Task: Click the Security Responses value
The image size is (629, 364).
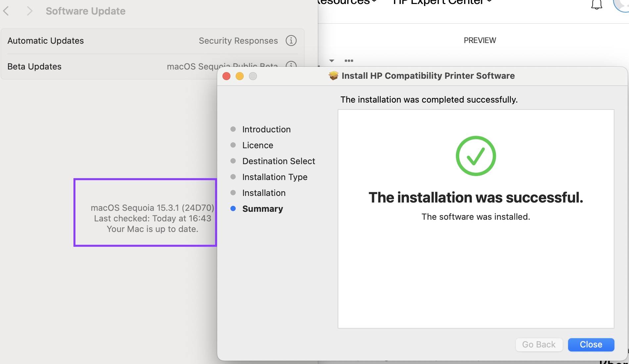Action: (238, 41)
